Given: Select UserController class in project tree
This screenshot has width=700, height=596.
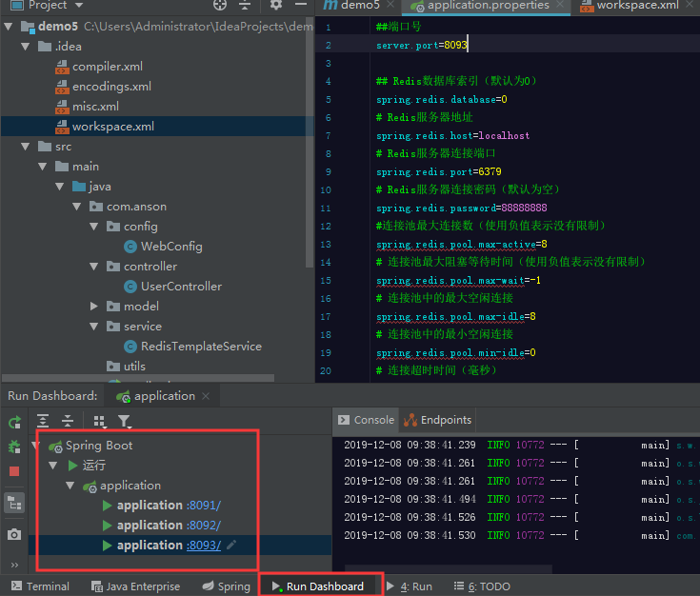Looking at the screenshot, I should click(x=181, y=287).
